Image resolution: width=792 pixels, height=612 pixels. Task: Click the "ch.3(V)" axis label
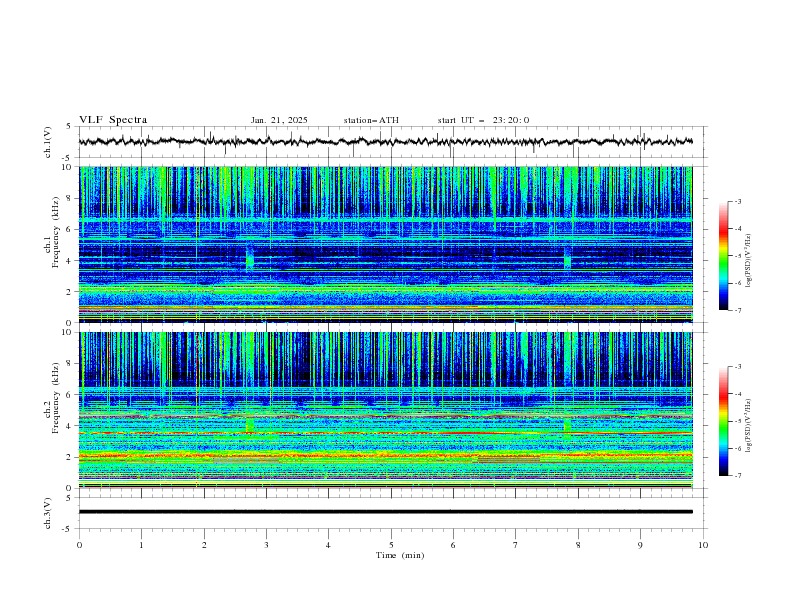click(48, 513)
